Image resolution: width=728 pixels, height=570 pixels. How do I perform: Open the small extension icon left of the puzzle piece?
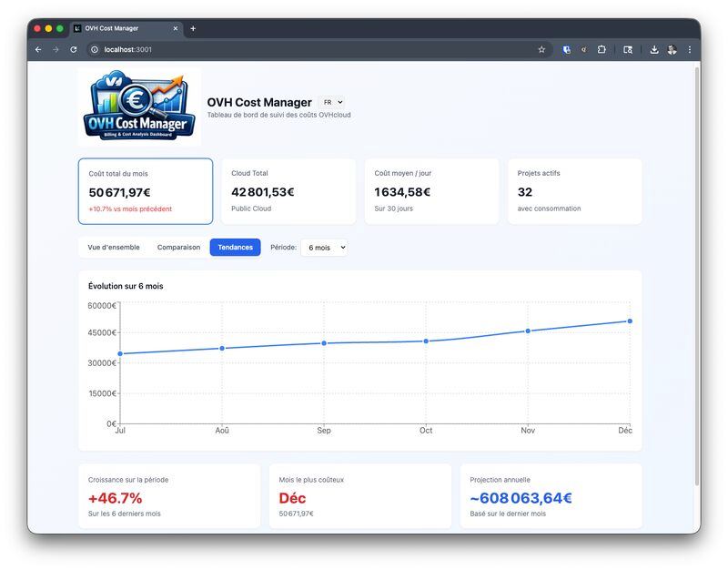584,49
